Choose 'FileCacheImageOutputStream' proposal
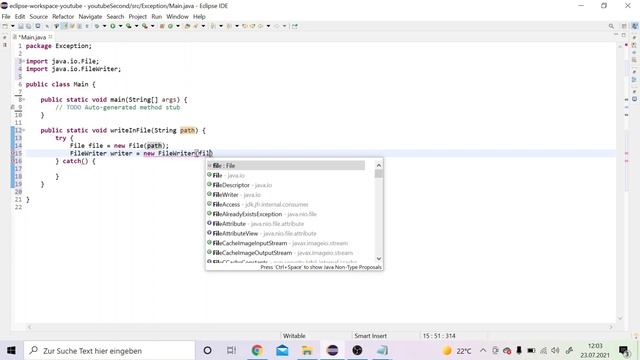 point(286,253)
